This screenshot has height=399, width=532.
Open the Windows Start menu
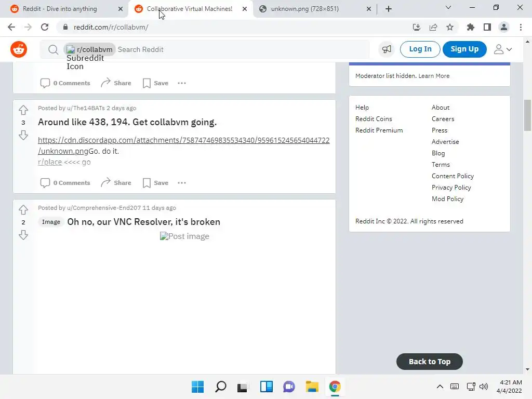(197, 387)
